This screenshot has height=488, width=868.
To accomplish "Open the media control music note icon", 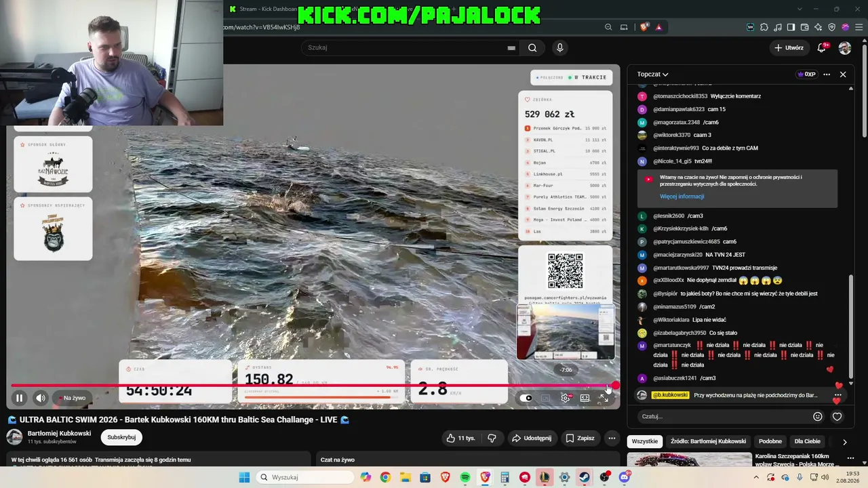I will click(x=778, y=27).
